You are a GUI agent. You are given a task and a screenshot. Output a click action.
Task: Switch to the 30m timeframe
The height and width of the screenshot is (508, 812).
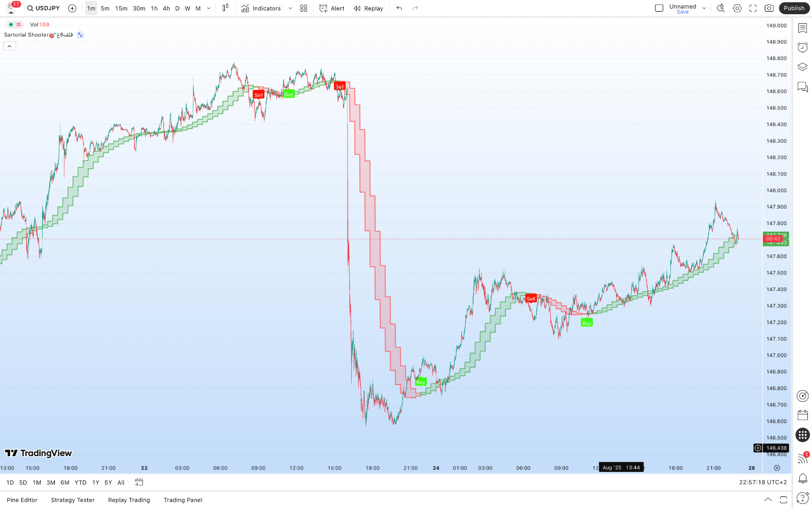coord(139,8)
